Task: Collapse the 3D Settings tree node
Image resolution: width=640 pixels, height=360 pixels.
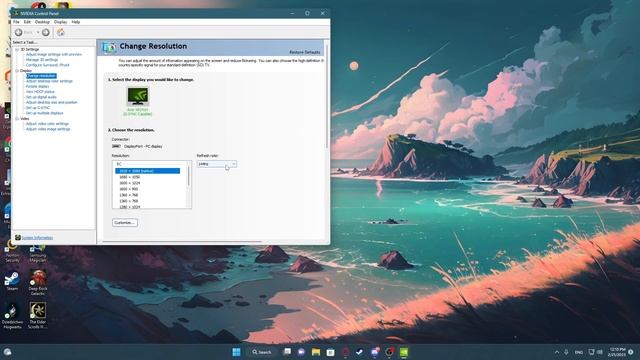Action: coord(17,49)
